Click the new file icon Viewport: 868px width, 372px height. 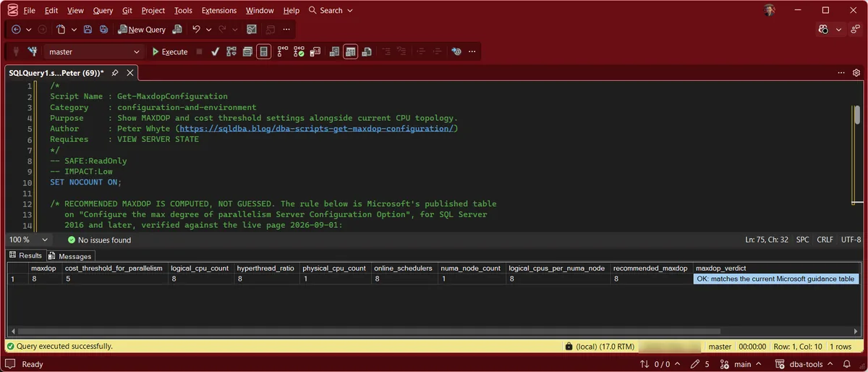click(61, 30)
